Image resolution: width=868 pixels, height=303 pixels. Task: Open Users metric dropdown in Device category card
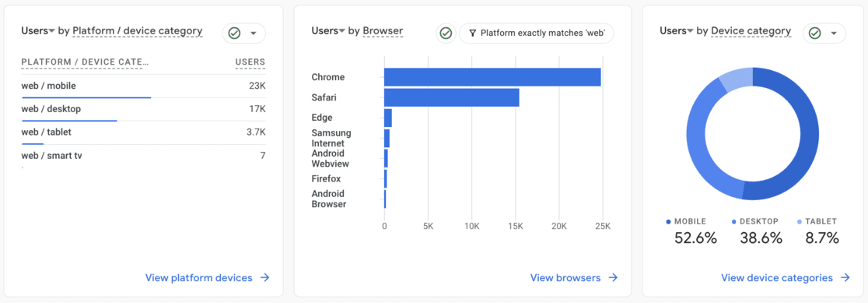[x=677, y=31]
